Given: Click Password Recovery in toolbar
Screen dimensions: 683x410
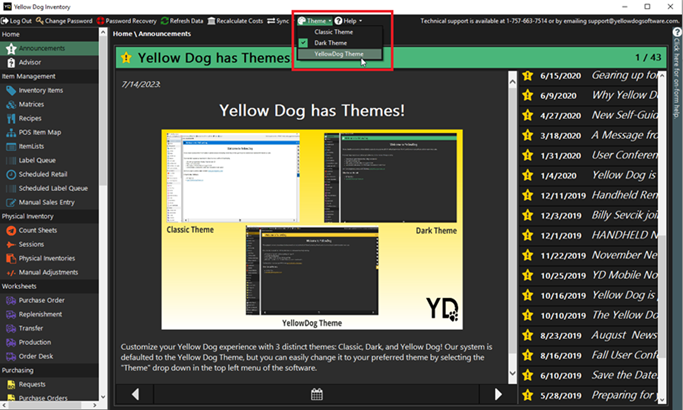Looking at the screenshot, I should pos(127,21).
